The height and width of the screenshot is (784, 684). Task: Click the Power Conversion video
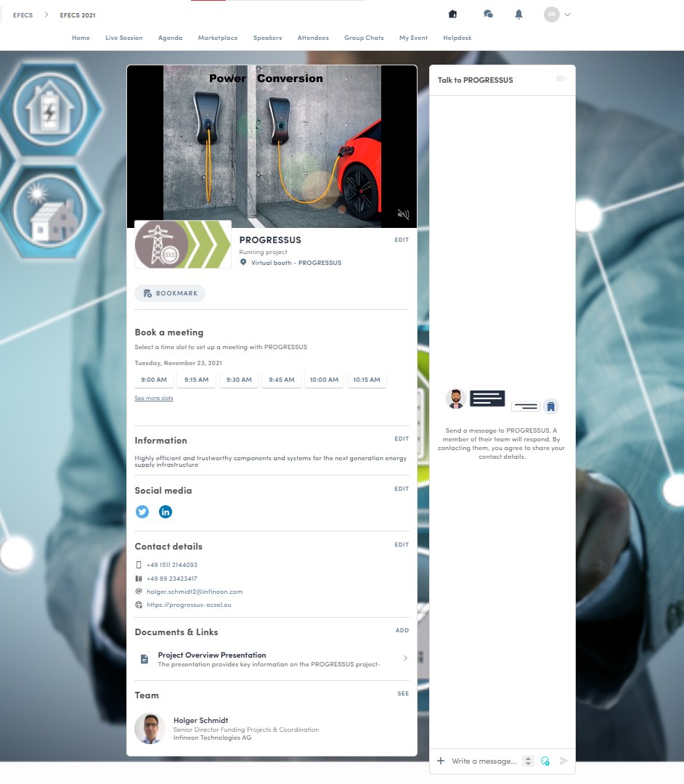(x=272, y=147)
